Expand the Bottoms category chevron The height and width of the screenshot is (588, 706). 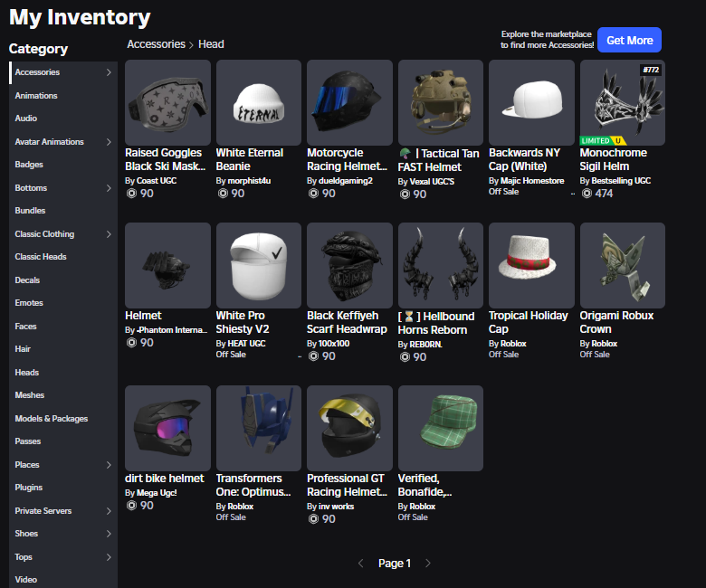click(109, 188)
